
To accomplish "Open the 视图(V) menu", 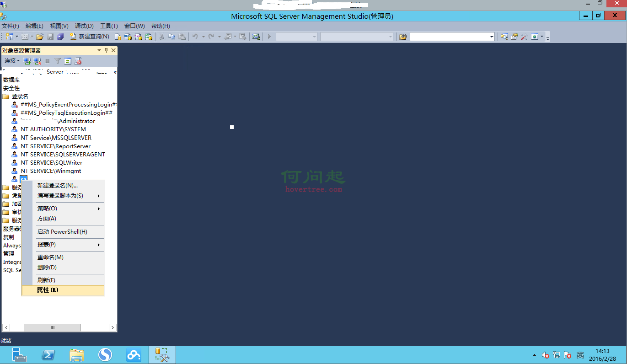I will click(59, 26).
